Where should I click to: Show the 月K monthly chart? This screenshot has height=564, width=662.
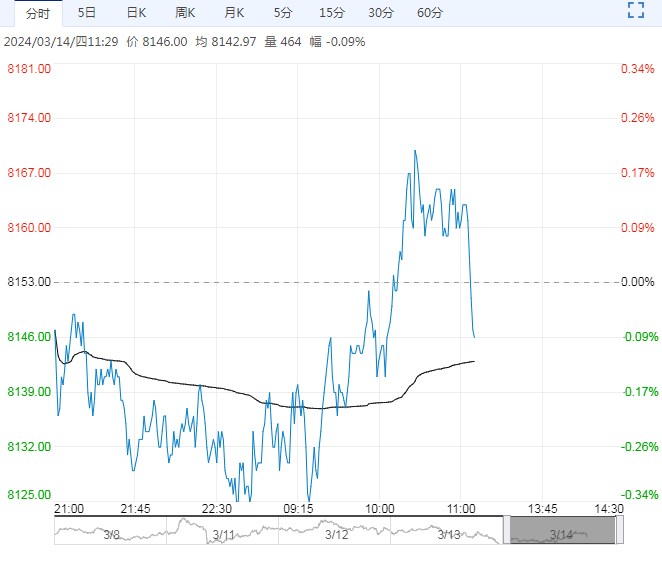pyautogui.click(x=234, y=13)
